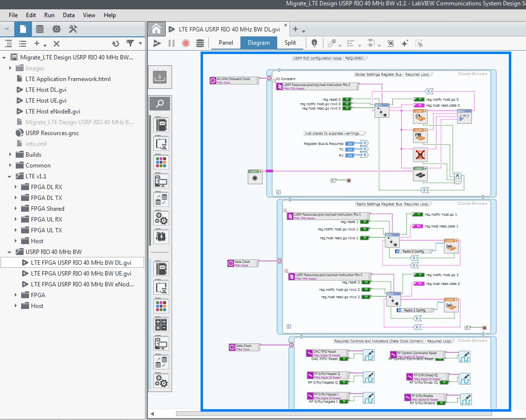Image resolution: width=526 pixels, height=420 pixels.
Task: Open the Help menu
Action: point(110,15)
